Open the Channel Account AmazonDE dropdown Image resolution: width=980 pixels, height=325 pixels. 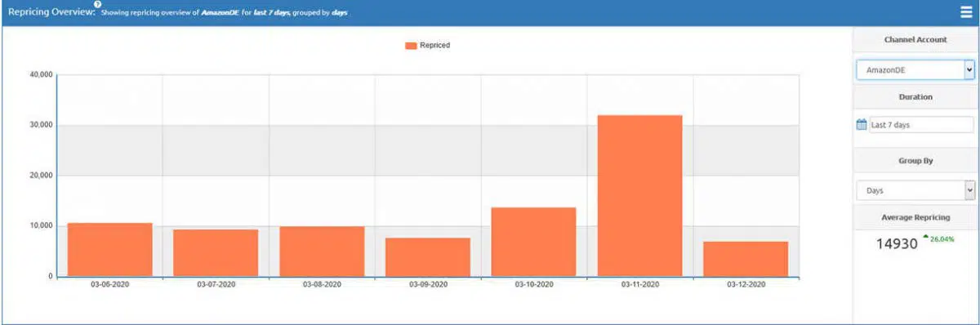pyautogui.click(x=915, y=69)
